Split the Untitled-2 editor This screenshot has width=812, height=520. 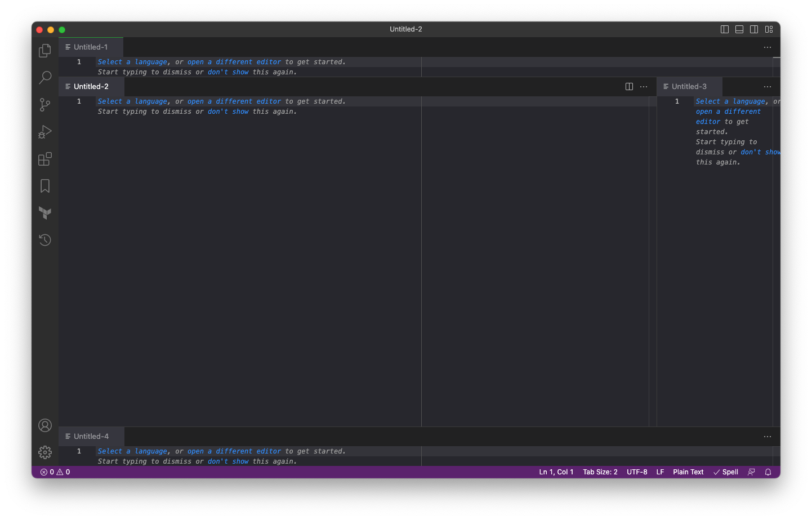[x=629, y=86]
